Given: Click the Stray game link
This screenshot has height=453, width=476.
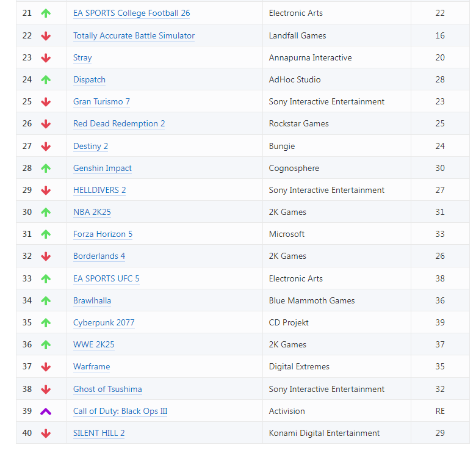Looking at the screenshot, I should click(82, 57).
